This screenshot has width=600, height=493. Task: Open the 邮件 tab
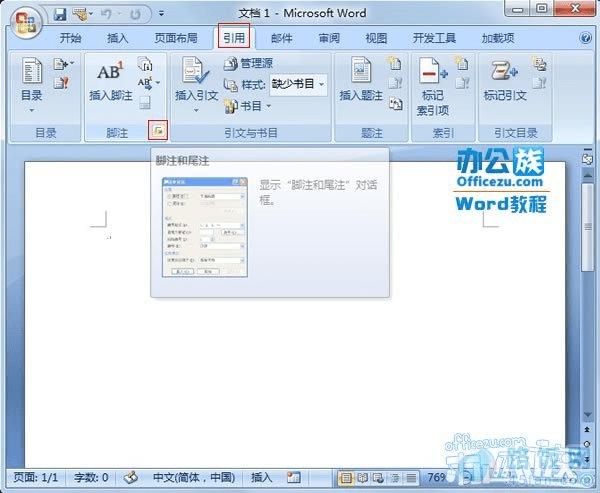coord(282,38)
